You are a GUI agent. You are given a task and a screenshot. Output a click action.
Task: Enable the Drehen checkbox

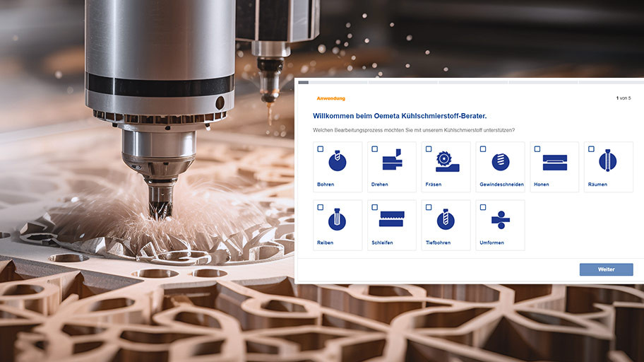[374, 149]
